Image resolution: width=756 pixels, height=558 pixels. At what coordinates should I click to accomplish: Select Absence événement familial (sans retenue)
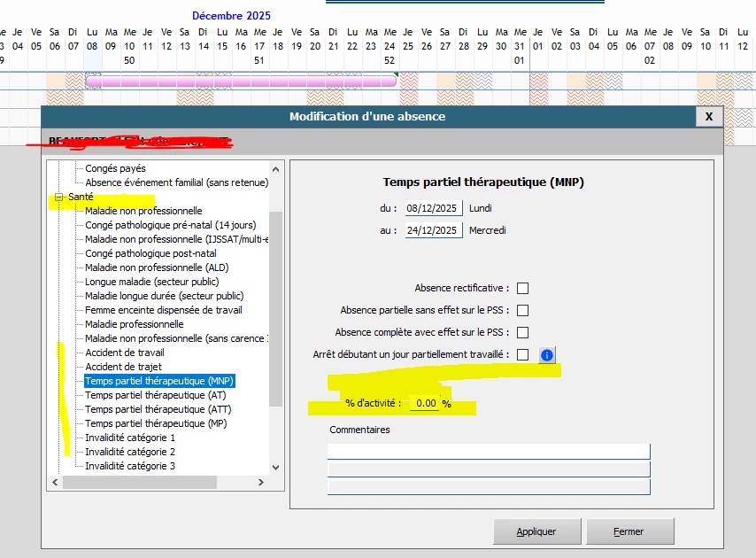coord(176,182)
